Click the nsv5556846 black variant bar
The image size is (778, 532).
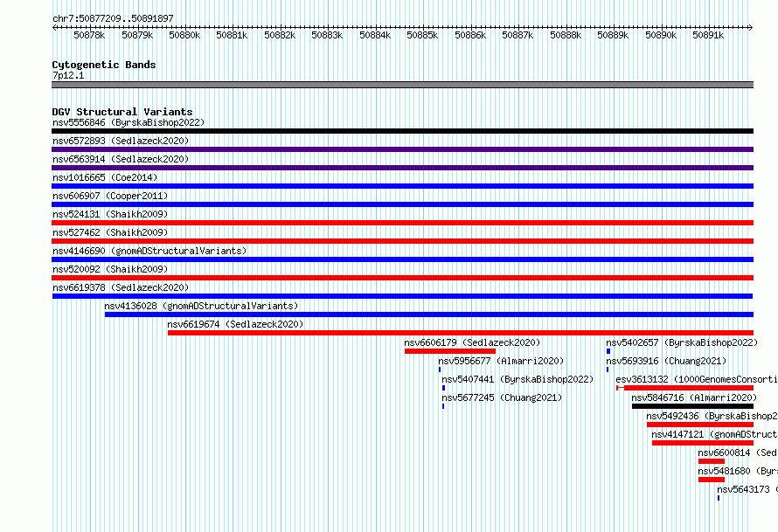pos(402,131)
